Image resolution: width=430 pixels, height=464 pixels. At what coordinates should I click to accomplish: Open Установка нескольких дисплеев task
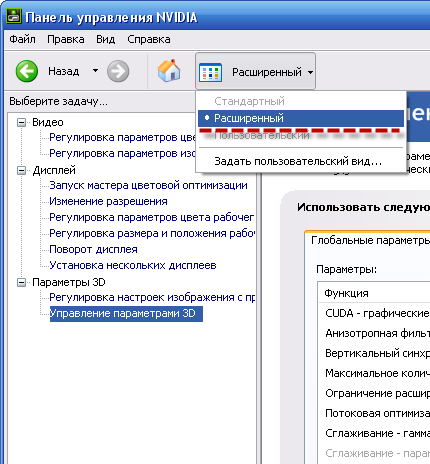click(133, 265)
